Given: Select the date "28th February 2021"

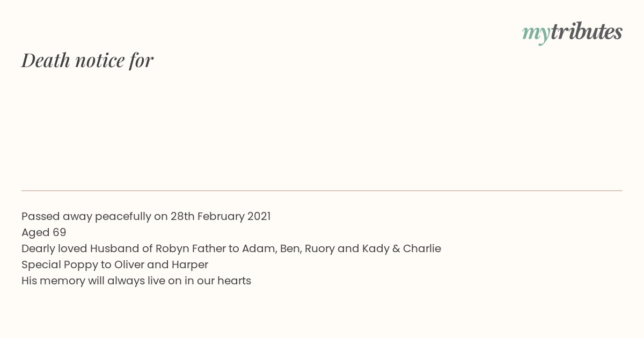Looking at the screenshot, I should pyautogui.click(x=221, y=217).
